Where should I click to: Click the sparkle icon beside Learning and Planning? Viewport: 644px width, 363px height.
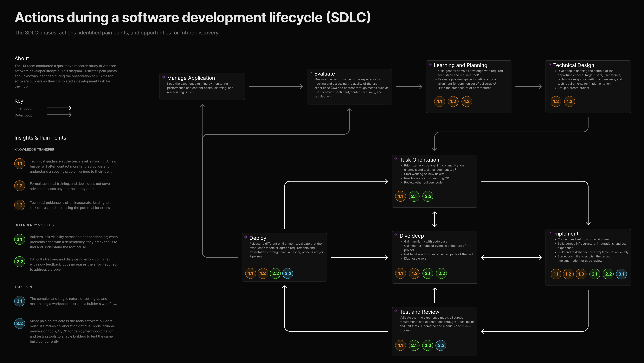point(430,64)
